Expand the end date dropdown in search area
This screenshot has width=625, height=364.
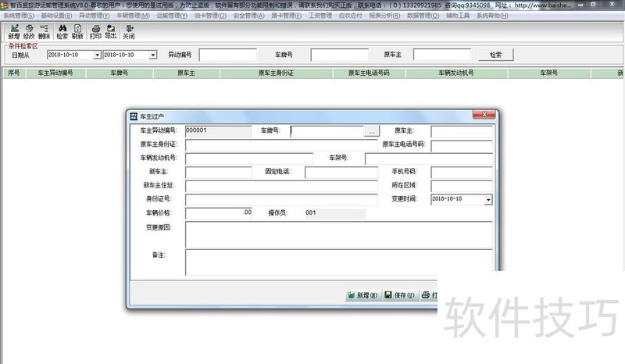[x=152, y=55]
